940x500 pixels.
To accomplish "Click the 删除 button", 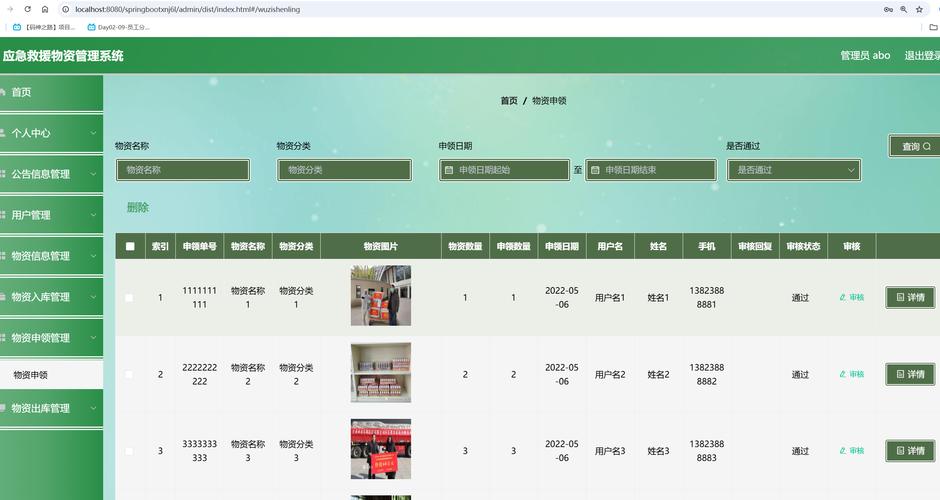I will coord(138,207).
